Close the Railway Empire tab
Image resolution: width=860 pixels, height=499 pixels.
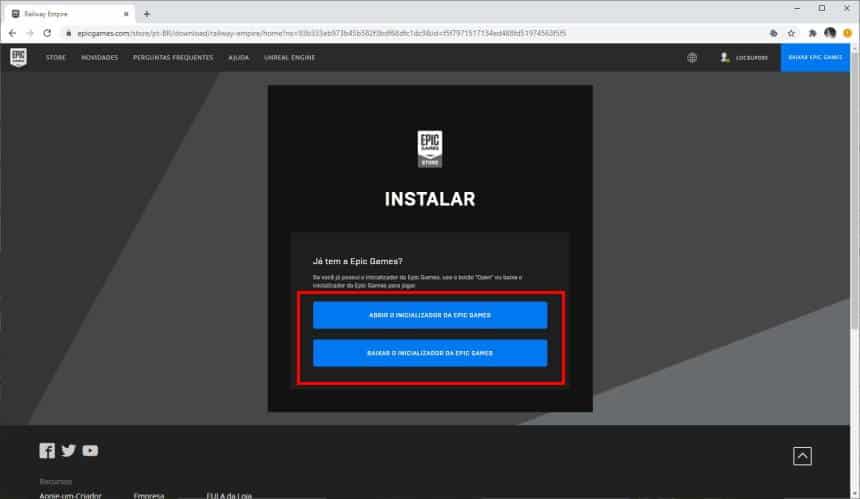[x=126, y=14]
